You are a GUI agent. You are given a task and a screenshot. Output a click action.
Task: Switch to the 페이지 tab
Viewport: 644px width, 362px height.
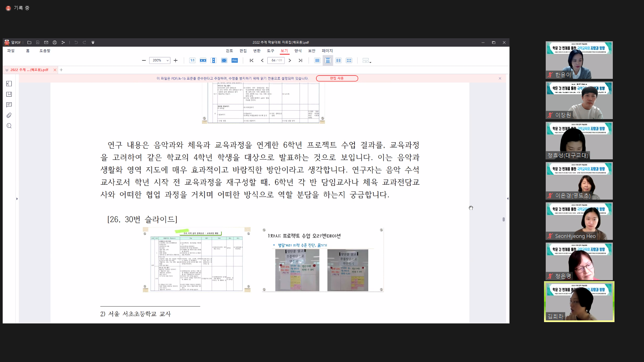pyautogui.click(x=327, y=51)
